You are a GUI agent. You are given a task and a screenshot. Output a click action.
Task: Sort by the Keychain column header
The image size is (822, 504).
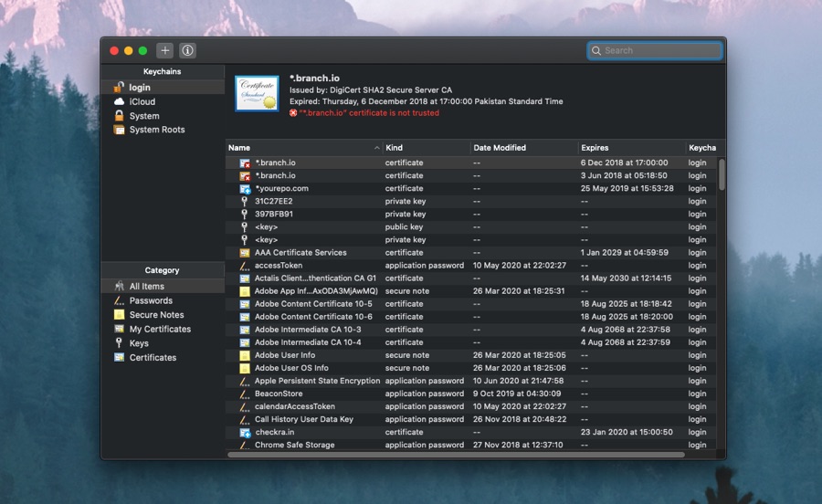pos(702,148)
